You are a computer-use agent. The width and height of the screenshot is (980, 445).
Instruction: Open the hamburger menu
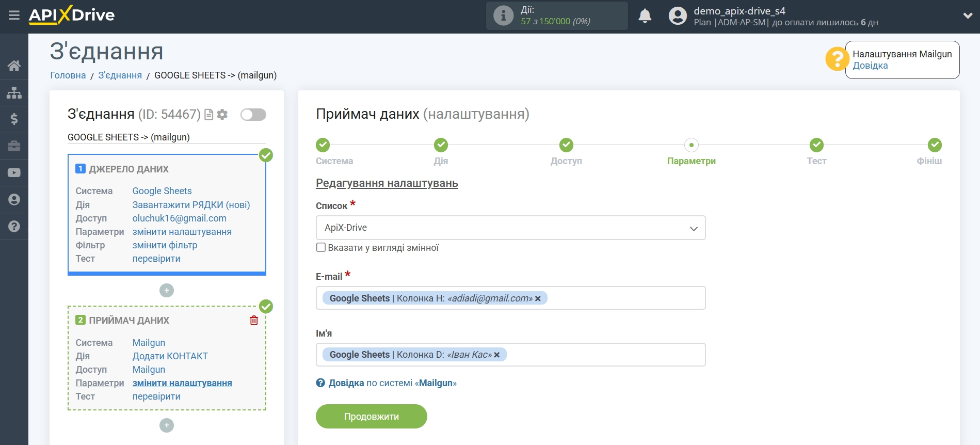pos(14,15)
